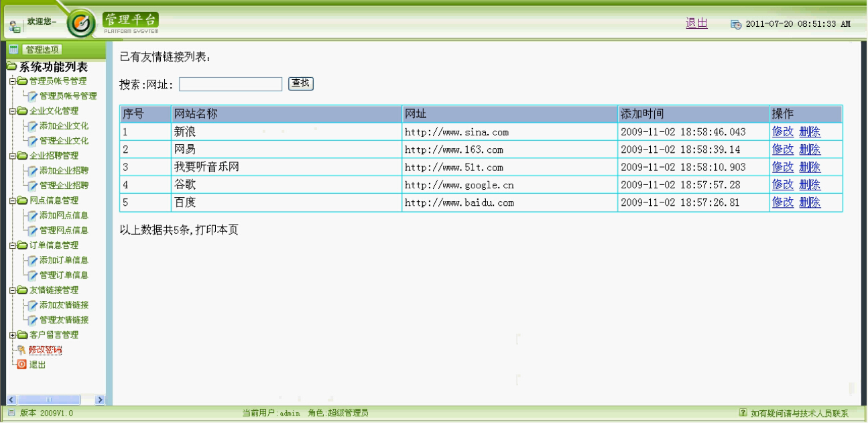Collapse the 企业文化管理 tree node
Screen dimensions: 868x423
click(12, 111)
